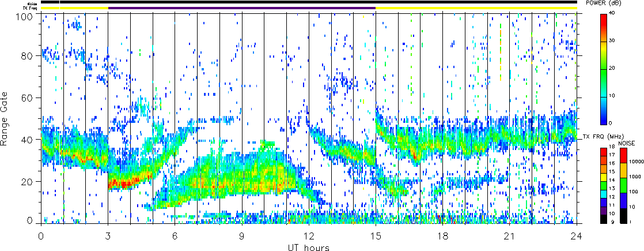Click the 15 tick label on UT hours axis
The width and height of the screenshot is (644, 251).
(376, 236)
